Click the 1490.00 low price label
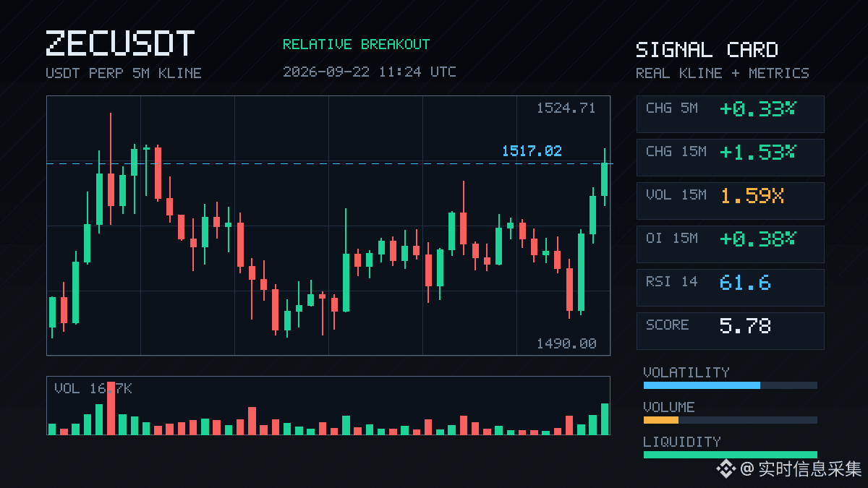 pos(566,344)
